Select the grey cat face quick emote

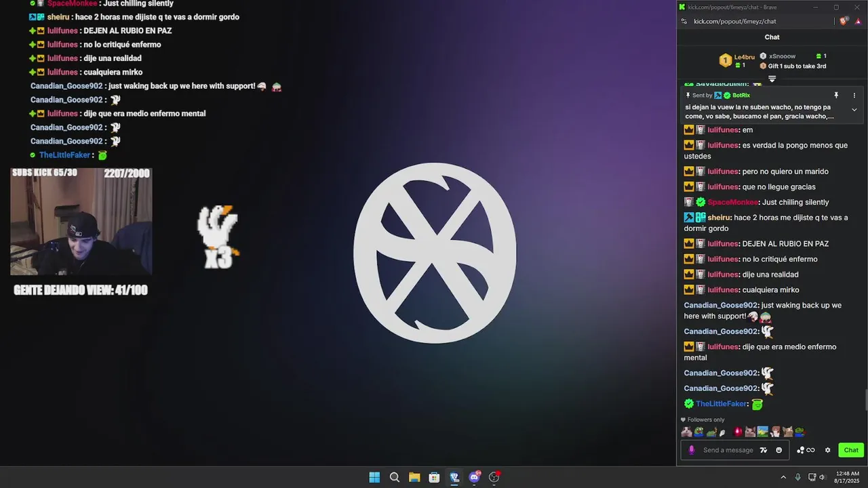tap(750, 432)
